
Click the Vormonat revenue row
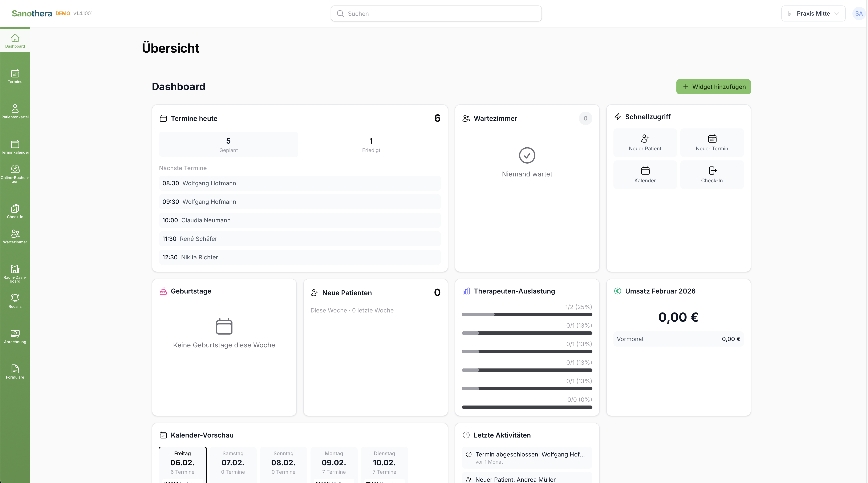pyautogui.click(x=678, y=339)
